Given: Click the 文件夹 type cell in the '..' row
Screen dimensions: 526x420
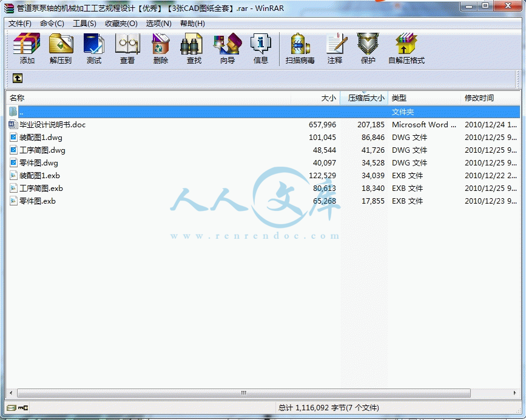Looking at the screenshot, I should (x=403, y=112).
